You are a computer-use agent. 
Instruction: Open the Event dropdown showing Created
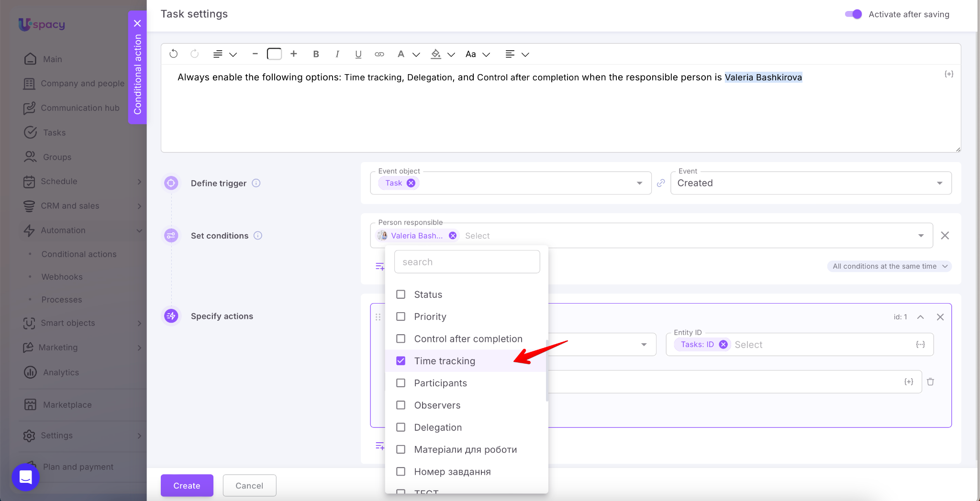(811, 183)
